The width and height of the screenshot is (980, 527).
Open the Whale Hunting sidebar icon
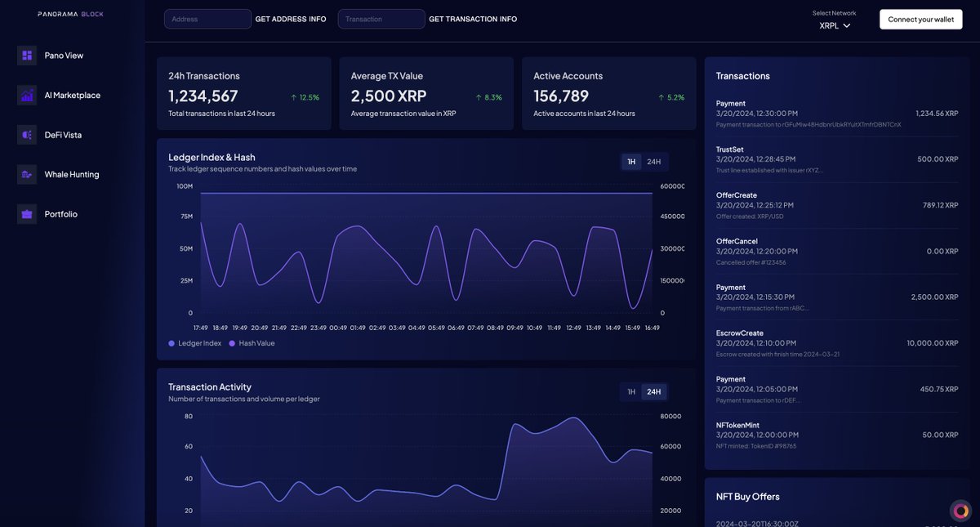tap(27, 174)
